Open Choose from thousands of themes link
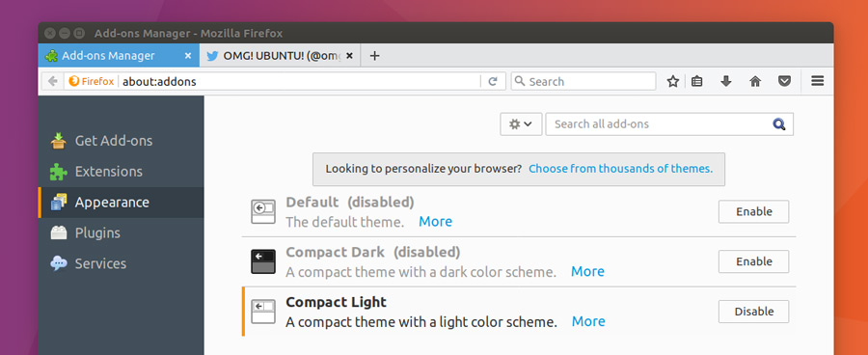The image size is (868, 355). (620, 169)
